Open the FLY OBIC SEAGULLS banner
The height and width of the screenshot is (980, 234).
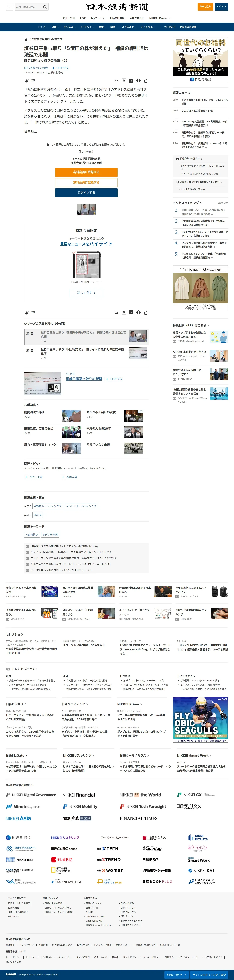coord(200,719)
